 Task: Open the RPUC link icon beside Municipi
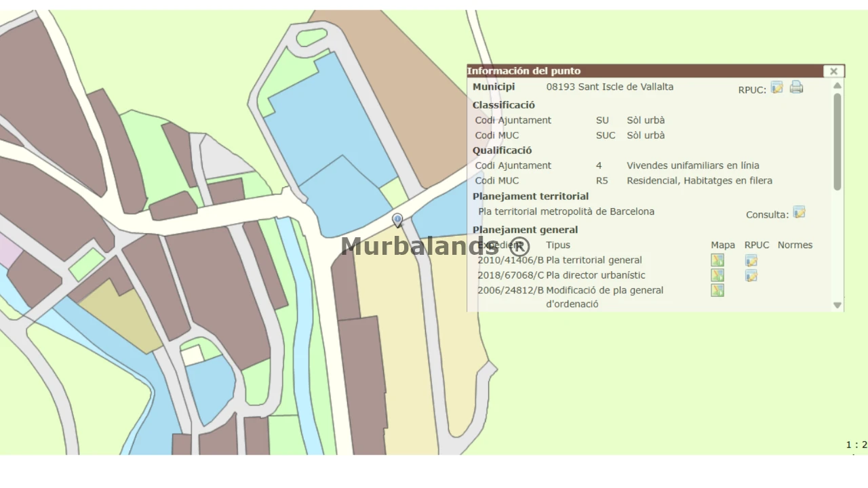point(777,87)
